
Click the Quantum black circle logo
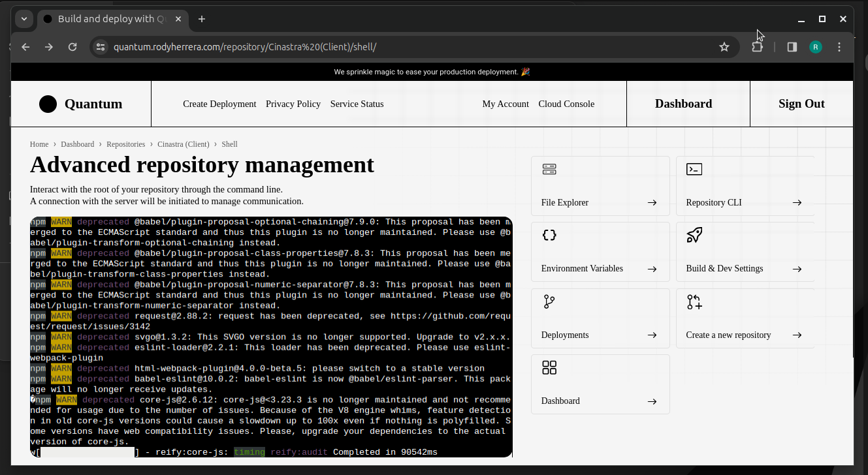pos(48,104)
